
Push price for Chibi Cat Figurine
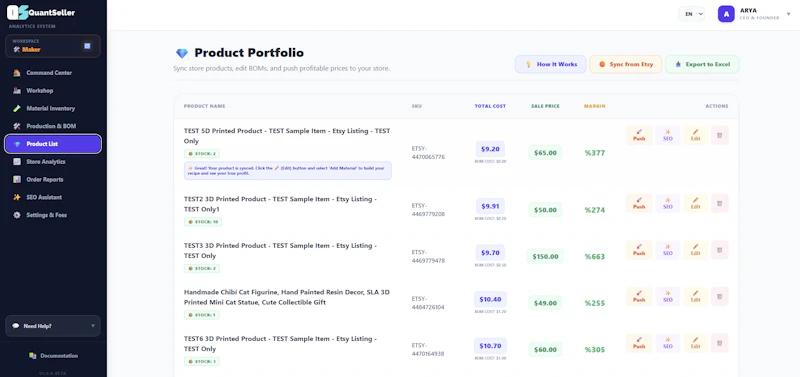point(639,296)
